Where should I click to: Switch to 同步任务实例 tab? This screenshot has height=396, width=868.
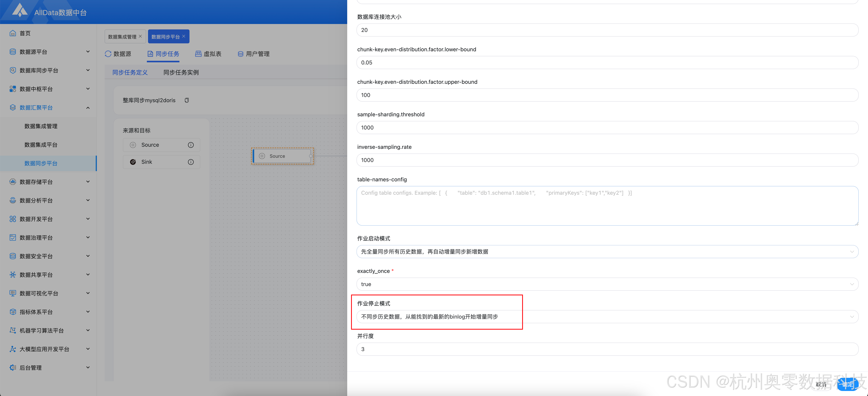[x=181, y=72]
